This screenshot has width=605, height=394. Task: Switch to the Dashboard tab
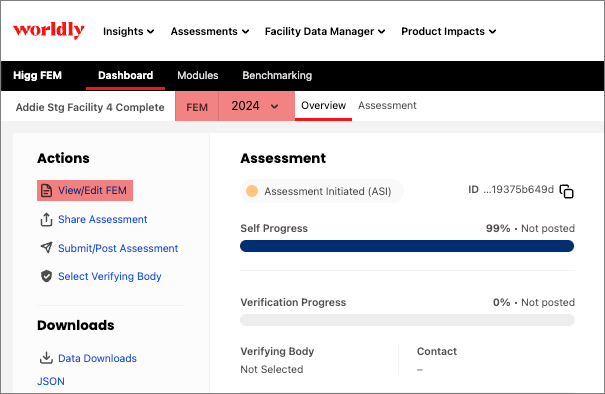point(125,75)
